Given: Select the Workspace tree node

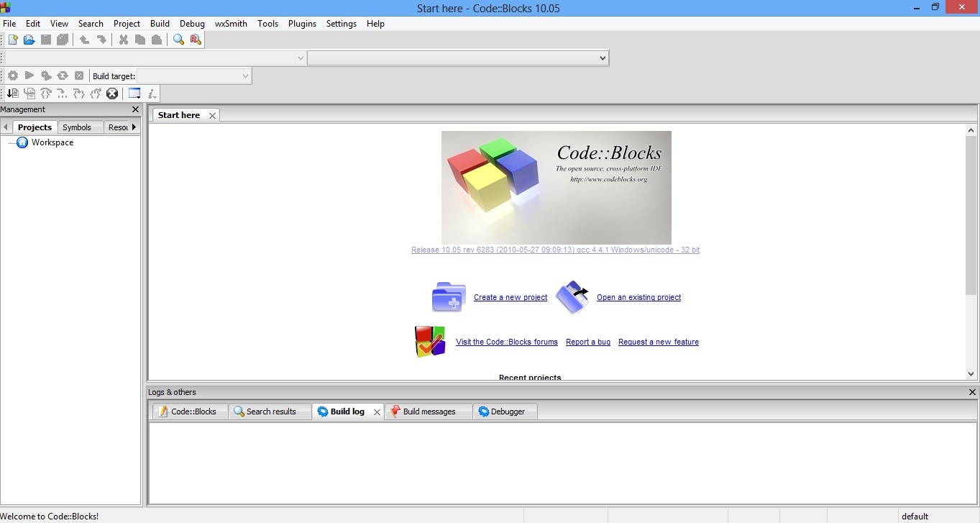Looking at the screenshot, I should point(52,142).
